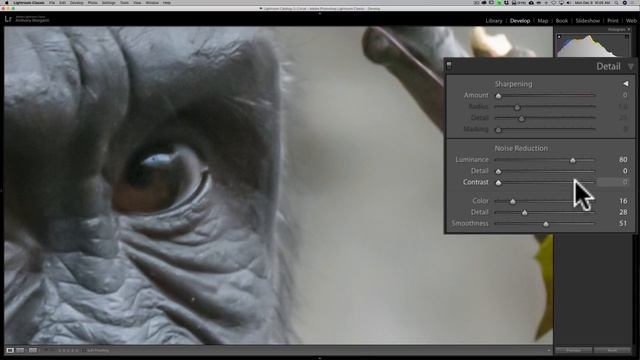Viewport: 640px width, 360px height.
Task: Open the File menu
Action: [x=52, y=2]
